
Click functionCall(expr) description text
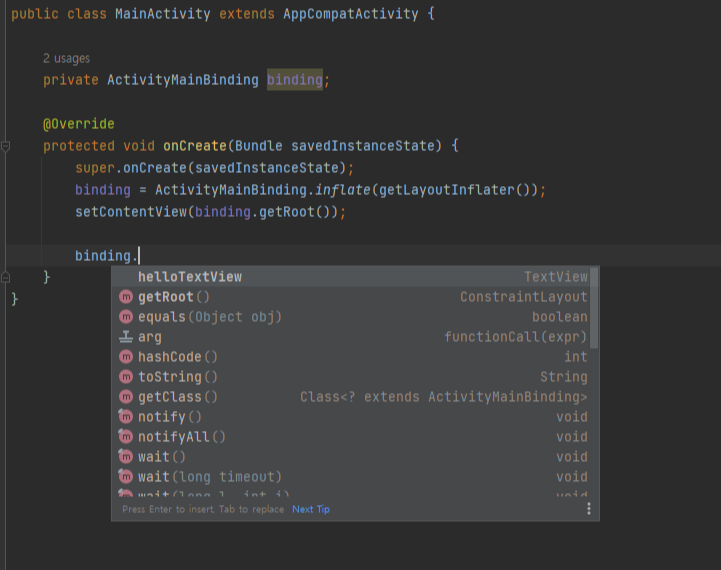pyautogui.click(x=516, y=337)
